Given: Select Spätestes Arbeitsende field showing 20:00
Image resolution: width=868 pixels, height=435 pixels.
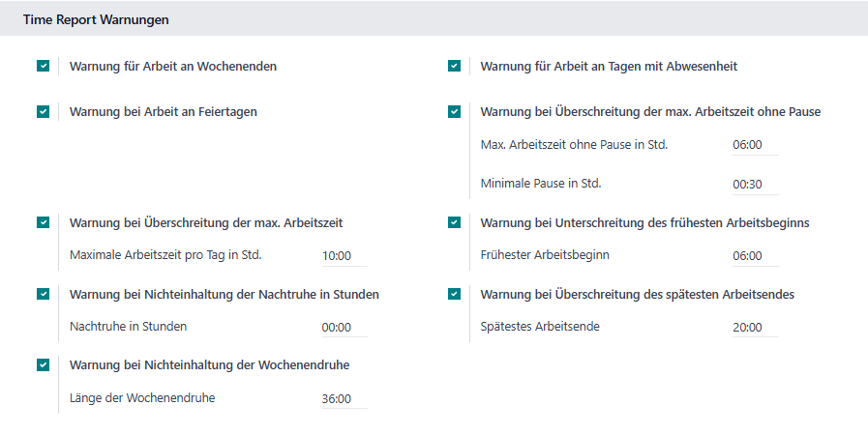Looking at the screenshot, I should click(x=755, y=328).
